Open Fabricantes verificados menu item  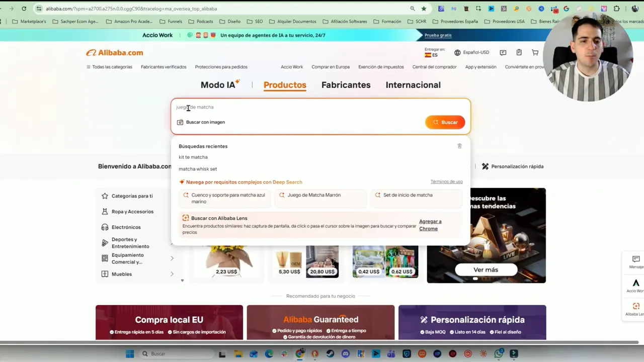(x=164, y=67)
